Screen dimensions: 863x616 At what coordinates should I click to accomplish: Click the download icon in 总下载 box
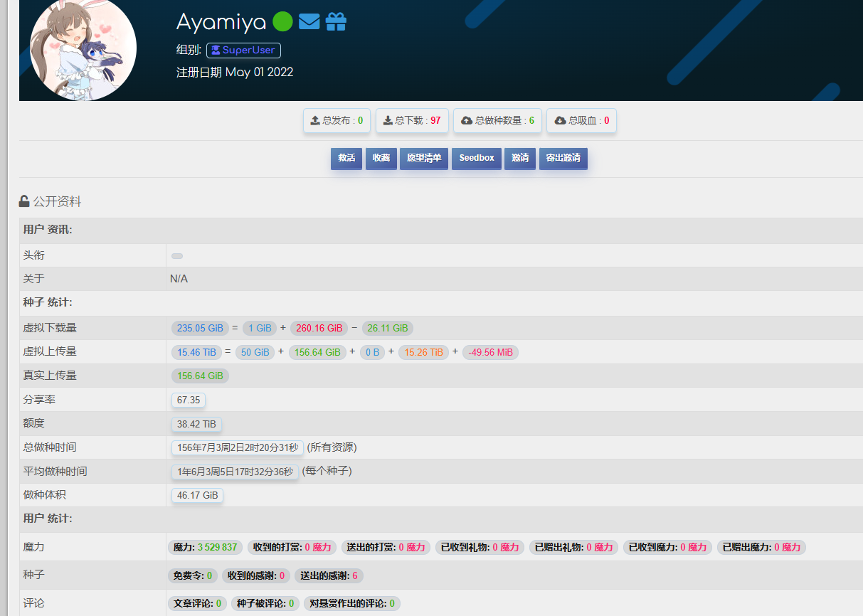pos(388,121)
